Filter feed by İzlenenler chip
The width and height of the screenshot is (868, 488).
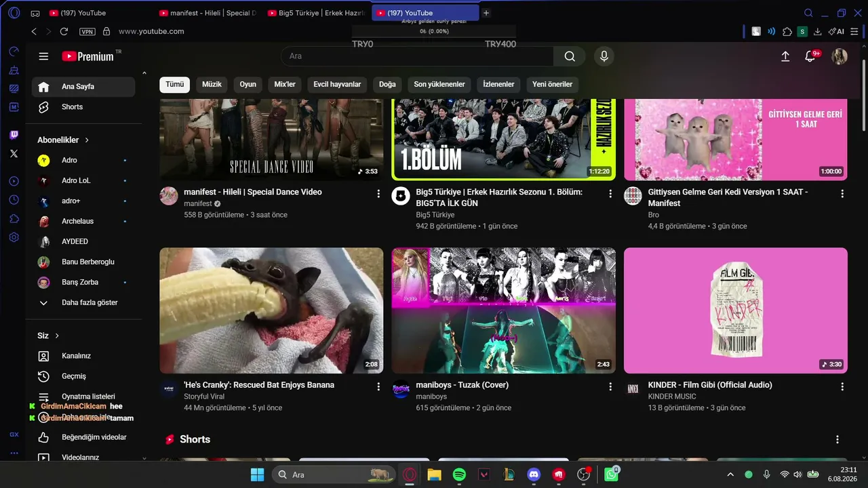pyautogui.click(x=498, y=84)
